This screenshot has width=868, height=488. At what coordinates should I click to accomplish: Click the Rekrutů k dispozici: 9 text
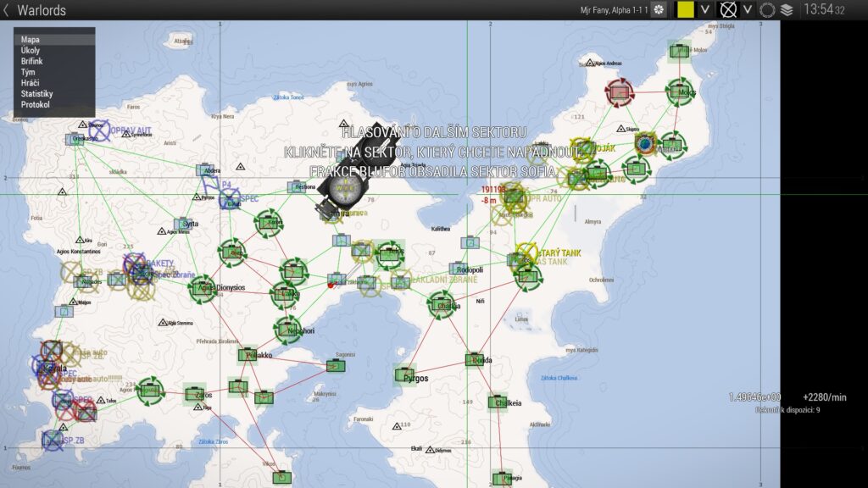pos(787,410)
